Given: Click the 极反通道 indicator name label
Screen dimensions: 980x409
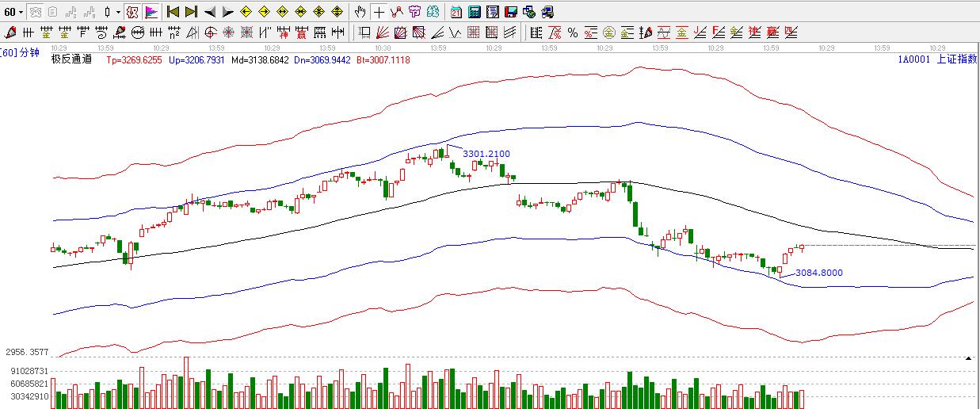Looking at the screenshot, I should [71, 59].
